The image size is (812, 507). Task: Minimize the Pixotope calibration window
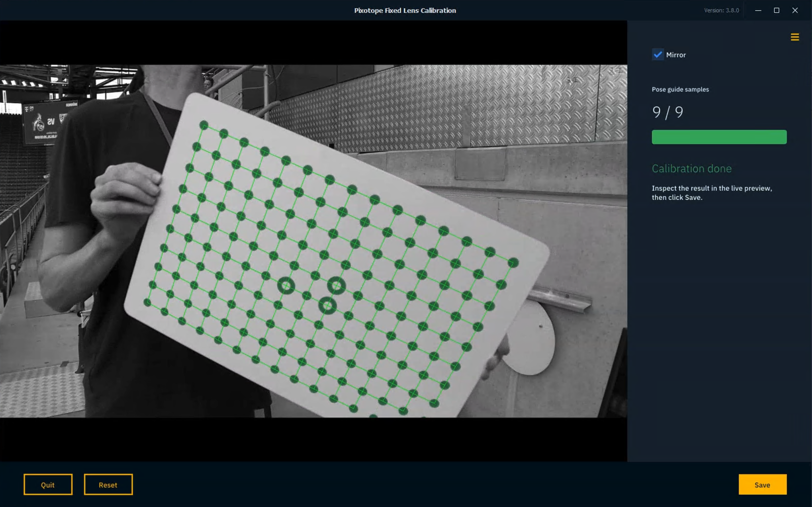coord(758,10)
